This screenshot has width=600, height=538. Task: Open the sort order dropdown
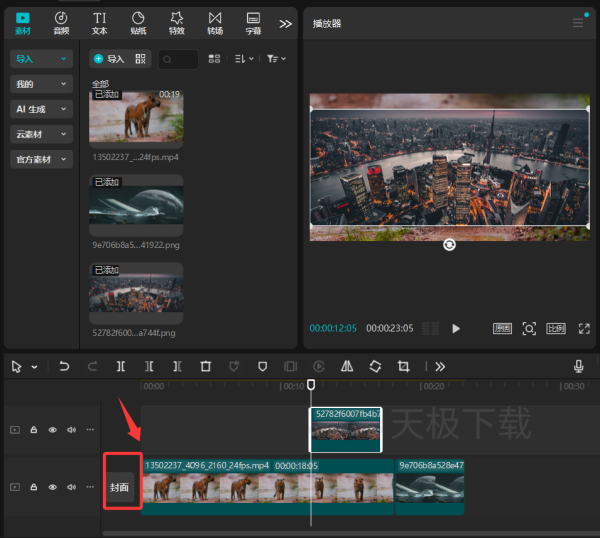[244, 59]
